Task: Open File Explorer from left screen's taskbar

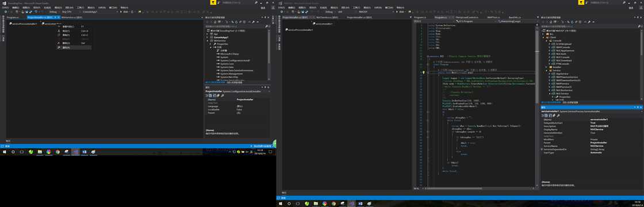Action: [40, 152]
